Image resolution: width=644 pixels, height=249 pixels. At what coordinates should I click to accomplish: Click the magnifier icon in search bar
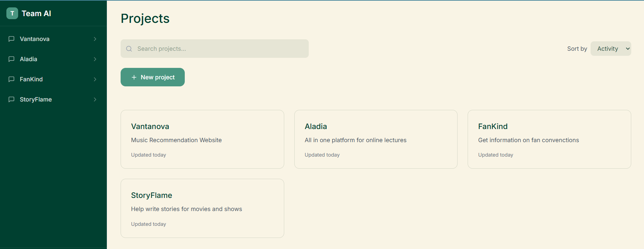pyautogui.click(x=129, y=49)
